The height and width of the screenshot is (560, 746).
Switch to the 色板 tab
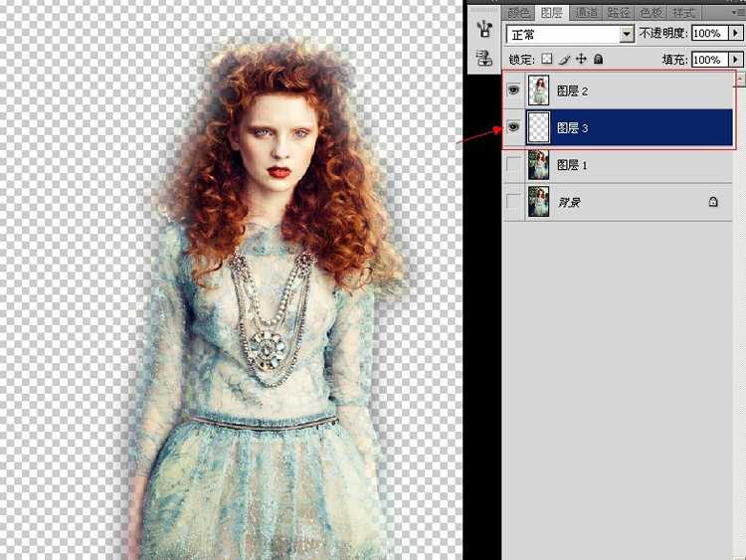652,13
